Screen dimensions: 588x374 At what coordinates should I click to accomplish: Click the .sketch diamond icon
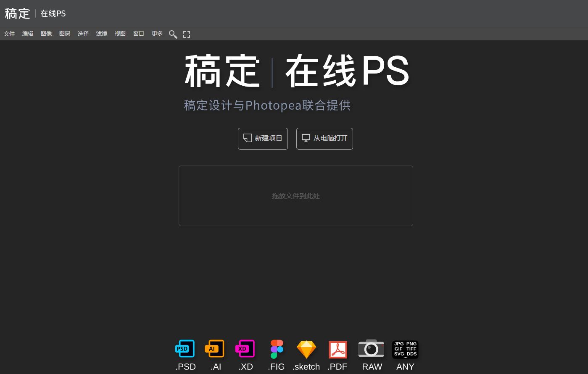pos(306,349)
